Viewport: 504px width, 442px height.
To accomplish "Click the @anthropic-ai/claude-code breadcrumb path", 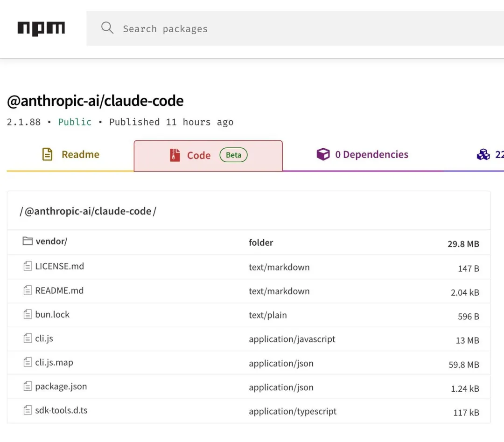I will 88,211.
